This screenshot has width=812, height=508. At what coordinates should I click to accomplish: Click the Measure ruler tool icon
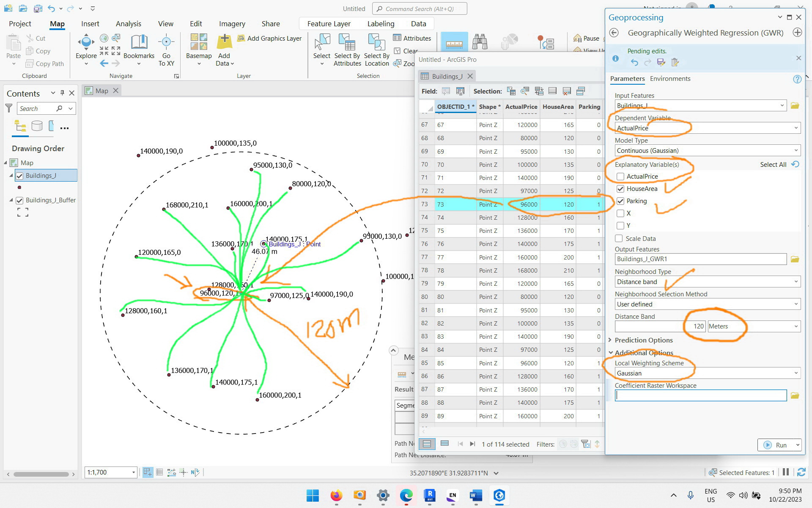tap(454, 42)
